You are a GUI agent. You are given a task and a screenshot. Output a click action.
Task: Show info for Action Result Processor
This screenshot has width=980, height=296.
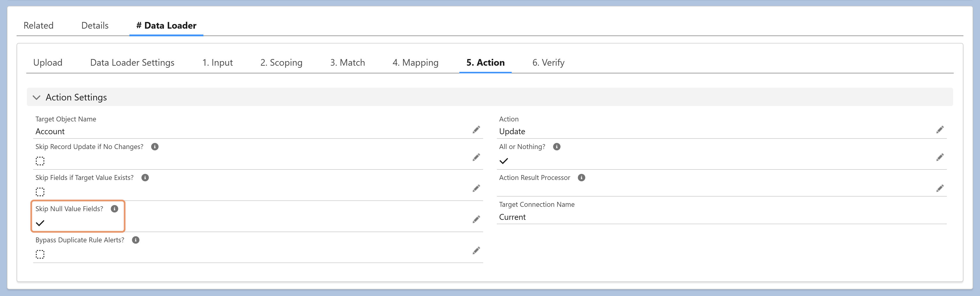point(581,178)
